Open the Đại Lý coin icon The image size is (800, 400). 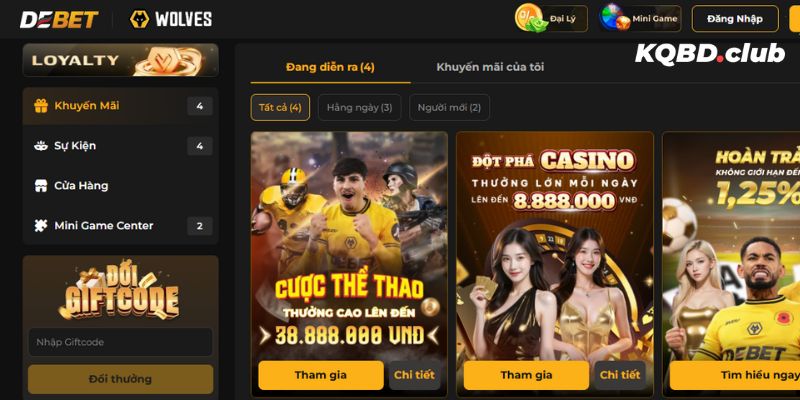(x=530, y=18)
